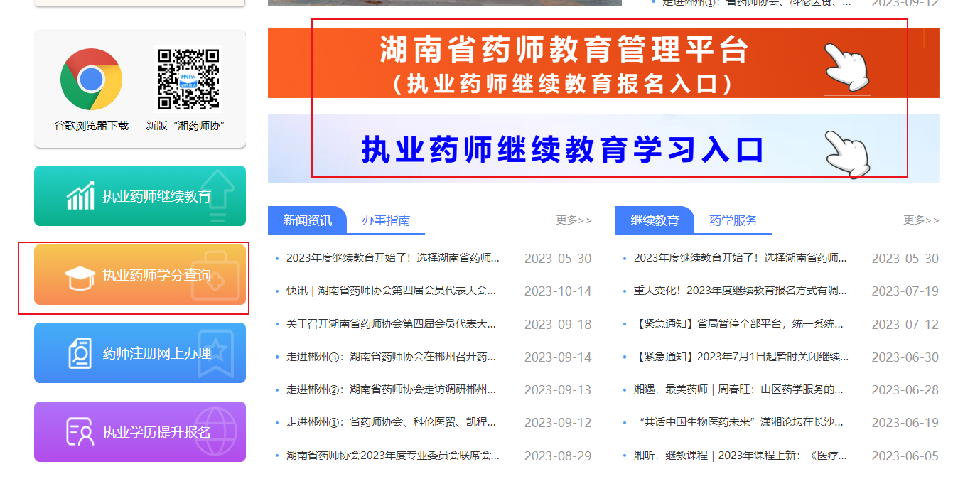Switch to the 新闻资讯 tab
This screenshot has height=501, width=980.
(307, 220)
